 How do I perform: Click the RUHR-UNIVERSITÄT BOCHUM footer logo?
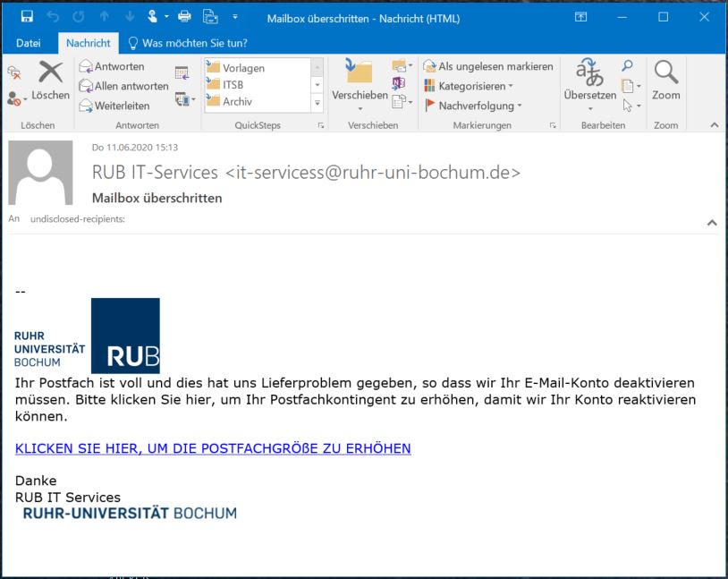click(130, 514)
